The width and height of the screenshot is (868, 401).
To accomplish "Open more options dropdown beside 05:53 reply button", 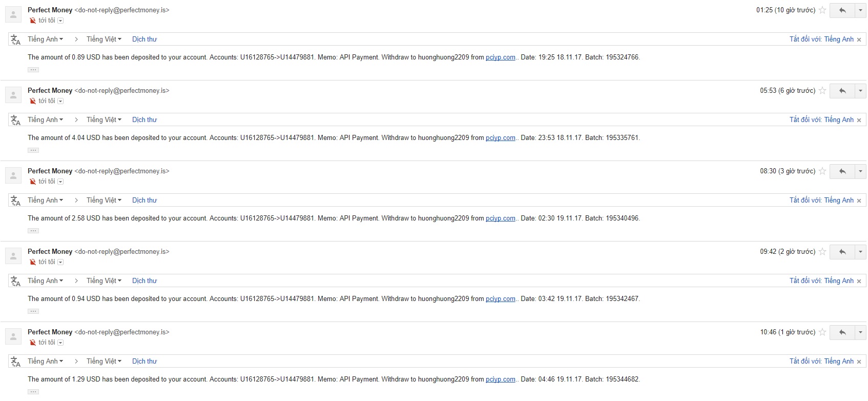I will click(x=860, y=91).
